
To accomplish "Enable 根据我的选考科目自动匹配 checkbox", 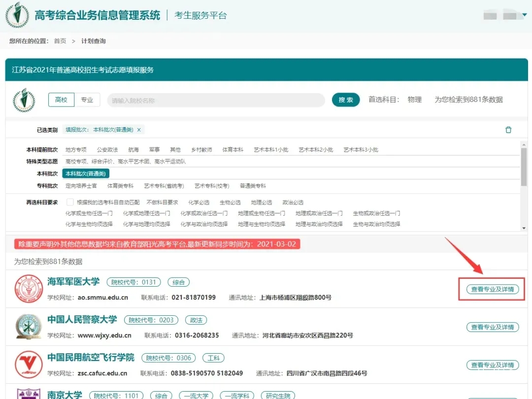I will 70,202.
